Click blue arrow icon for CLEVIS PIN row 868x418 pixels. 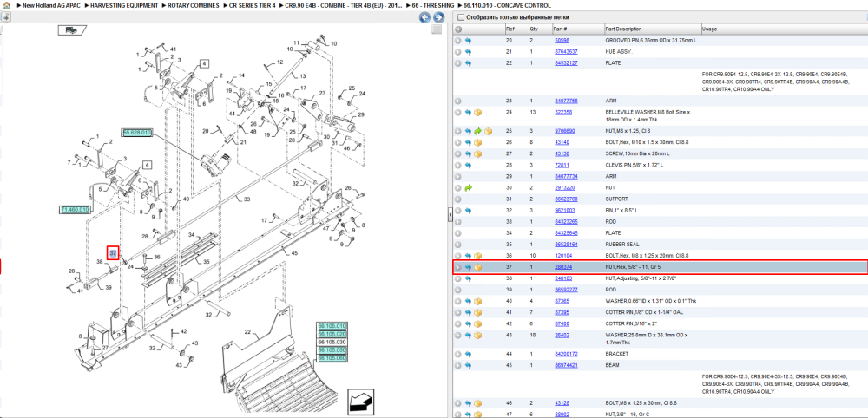[469, 166]
